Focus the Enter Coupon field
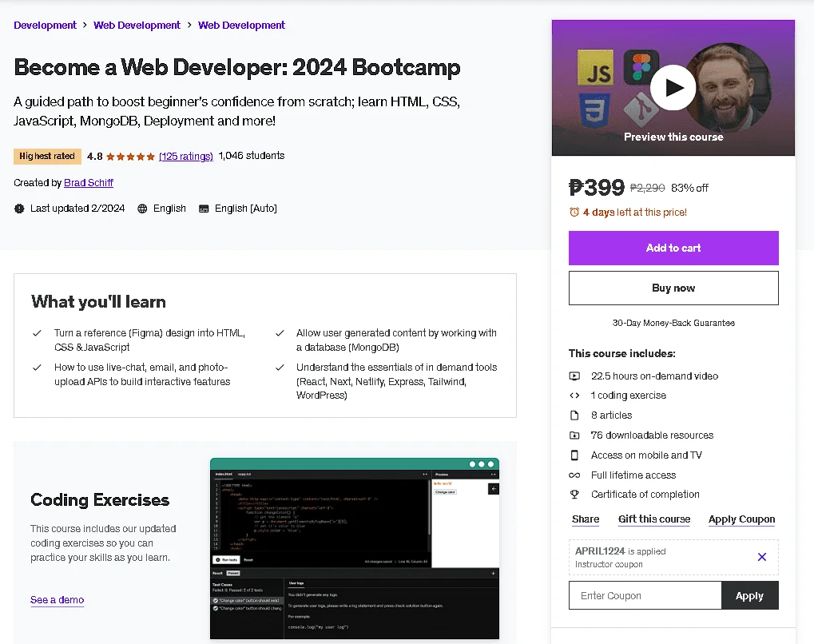 pyautogui.click(x=645, y=595)
